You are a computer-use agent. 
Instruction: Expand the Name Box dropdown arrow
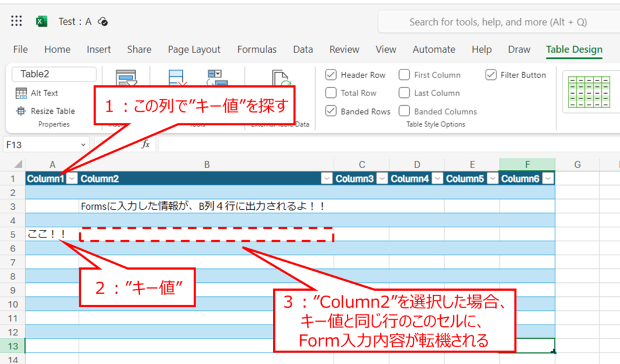[x=83, y=145]
